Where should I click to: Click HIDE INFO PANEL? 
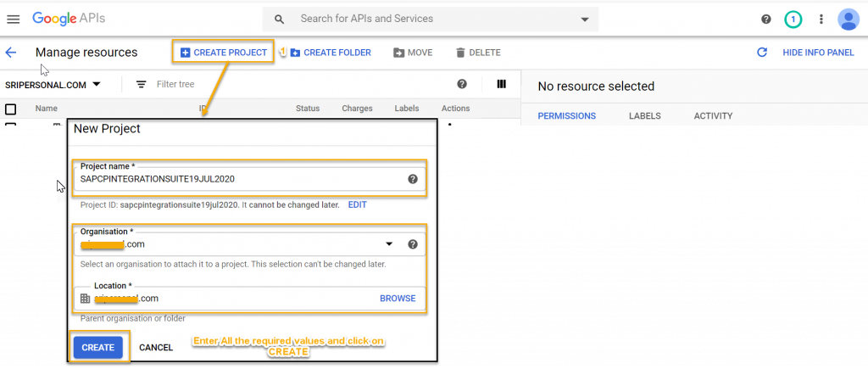click(818, 53)
